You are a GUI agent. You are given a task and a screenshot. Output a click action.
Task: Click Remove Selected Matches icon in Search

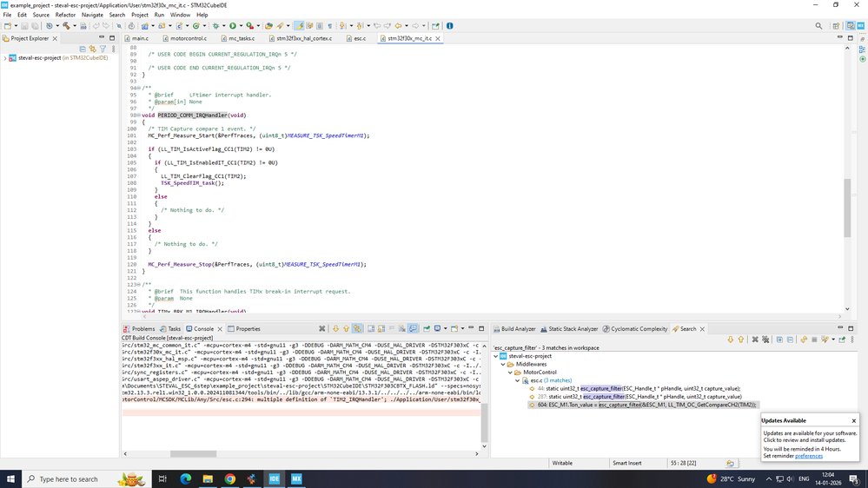pyautogui.click(x=755, y=340)
